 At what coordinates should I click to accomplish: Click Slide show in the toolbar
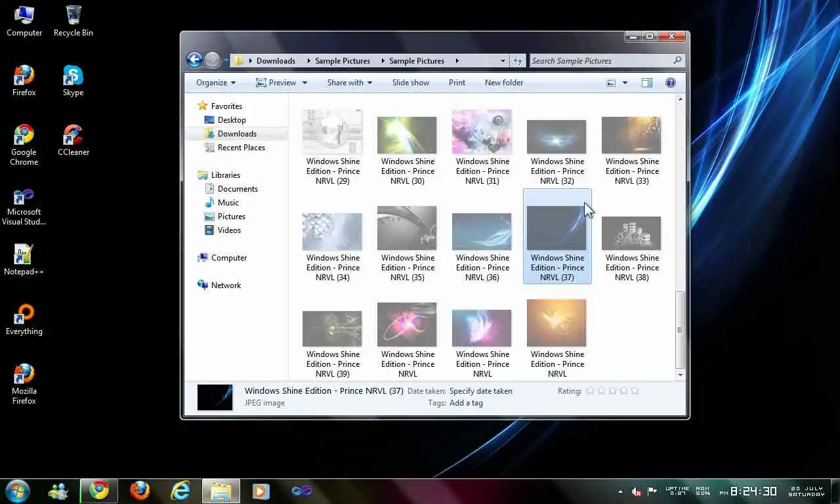point(411,83)
